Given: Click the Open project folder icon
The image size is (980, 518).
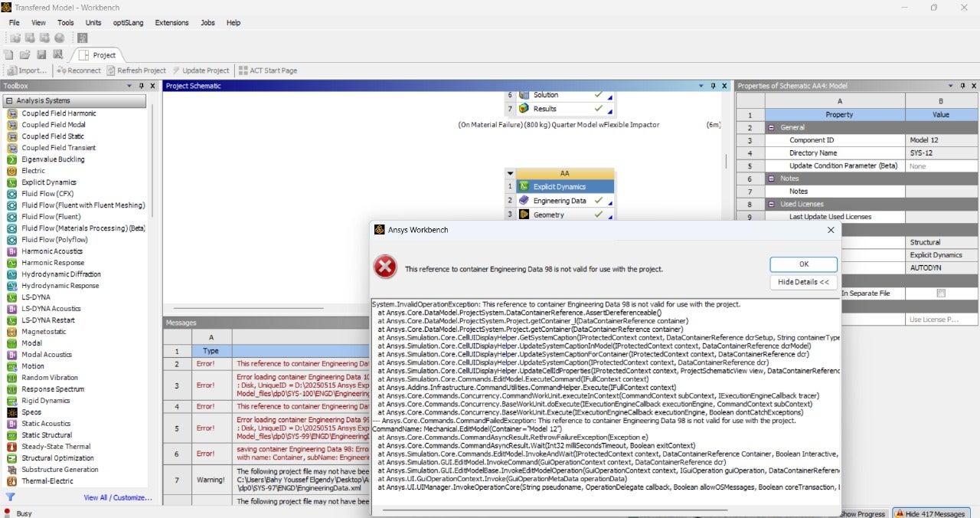Looking at the screenshot, I should [x=24, y=54].
